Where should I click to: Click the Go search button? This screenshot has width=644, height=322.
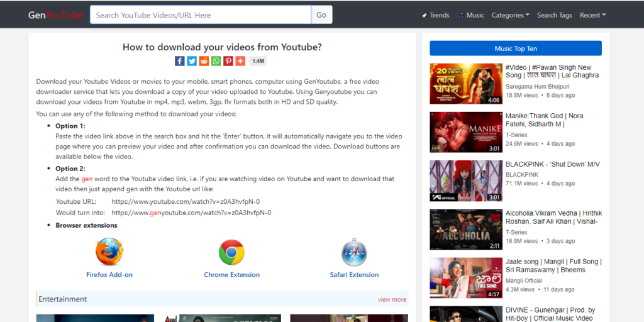tap(321, 15)
